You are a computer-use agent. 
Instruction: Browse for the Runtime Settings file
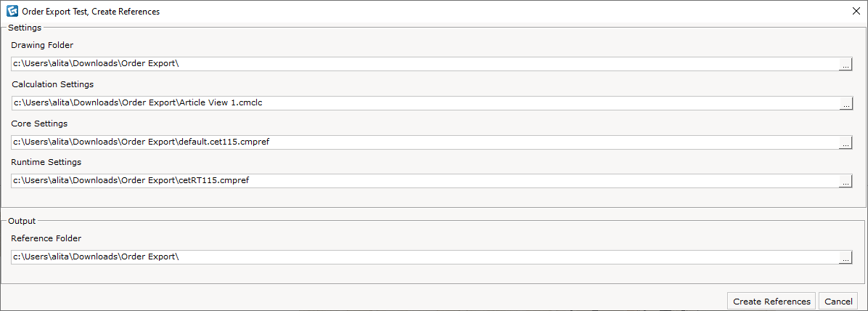pos(846,181)
